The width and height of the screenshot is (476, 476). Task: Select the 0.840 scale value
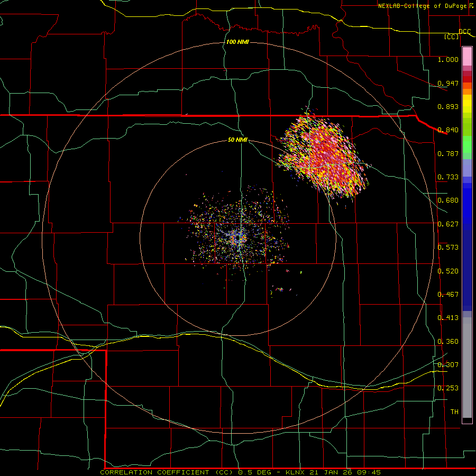[x=448, y=130]
